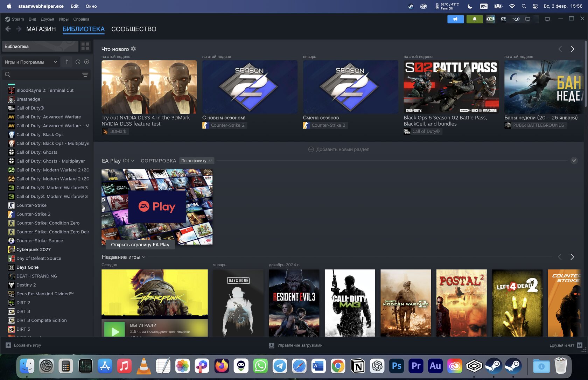Click Открыть страницу EA Play button
The height and width of the screenshot is (380, 588).
(x=140, y=245)
